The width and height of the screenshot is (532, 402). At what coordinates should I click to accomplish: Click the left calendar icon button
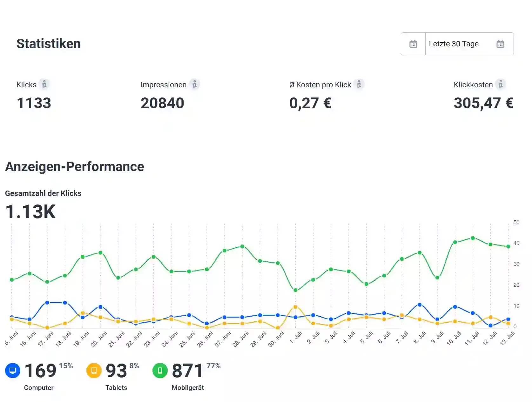point(413,44)
